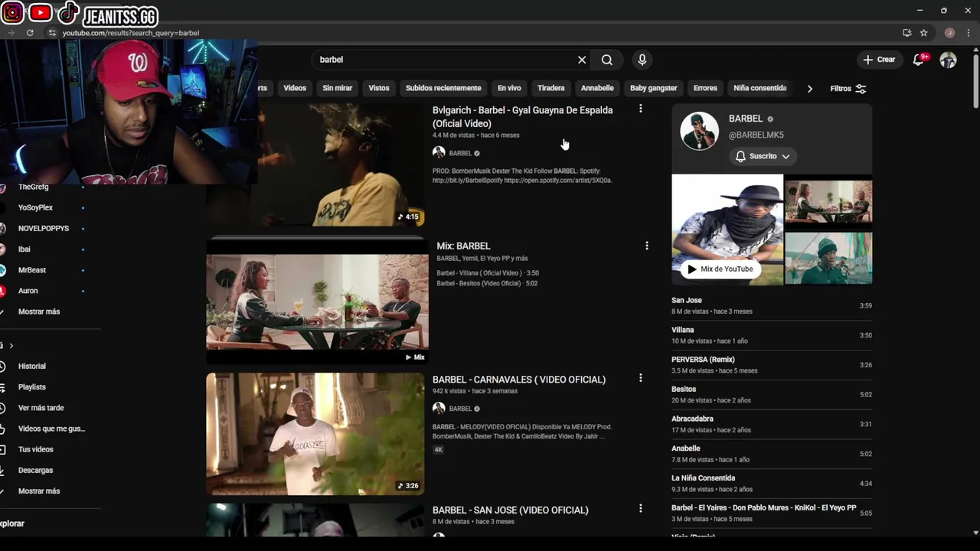Click BARBEL channel avatar under CARNAVALES video
Viewport: 980px width, 551px height.
[x=439, y=409]
